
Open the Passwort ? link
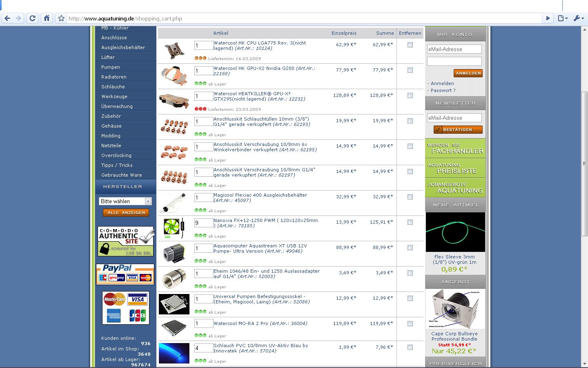click(443, 90)
